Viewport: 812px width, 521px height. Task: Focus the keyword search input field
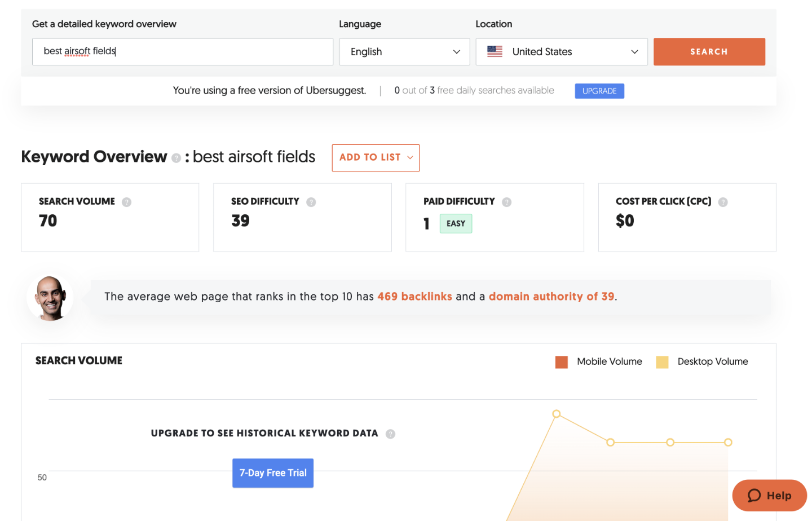pyautogui.click(x=182, y=52)
